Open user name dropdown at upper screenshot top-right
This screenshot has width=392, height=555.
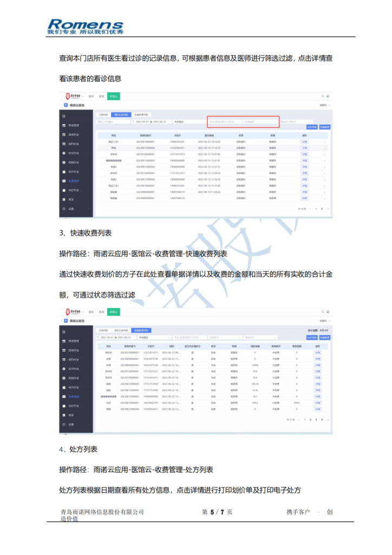325,105
